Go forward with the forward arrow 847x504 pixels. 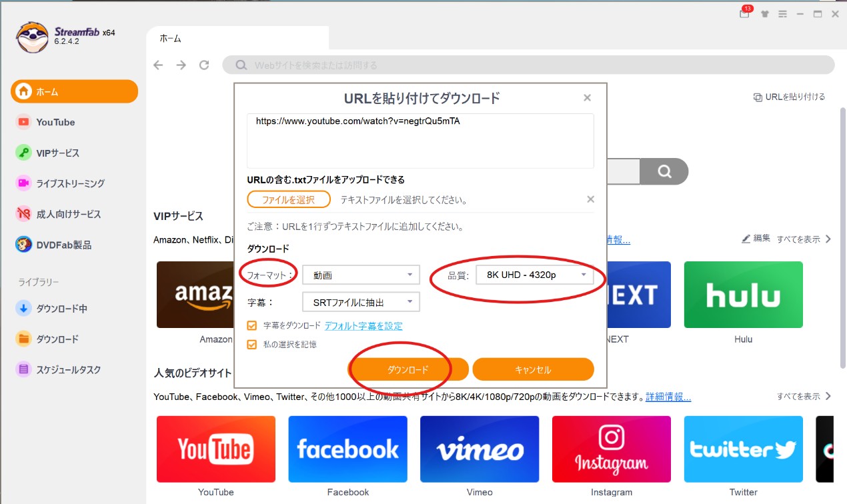pos(181,65)
